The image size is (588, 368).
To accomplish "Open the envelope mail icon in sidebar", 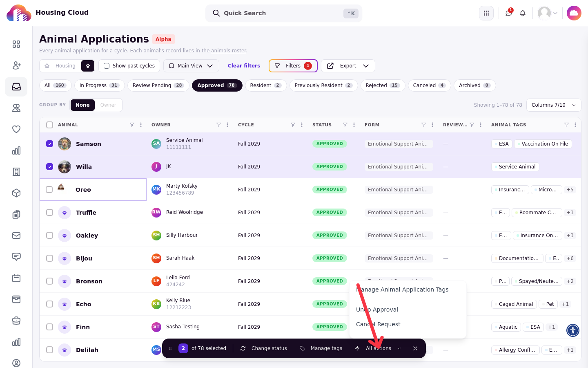I will click(16, 236).
